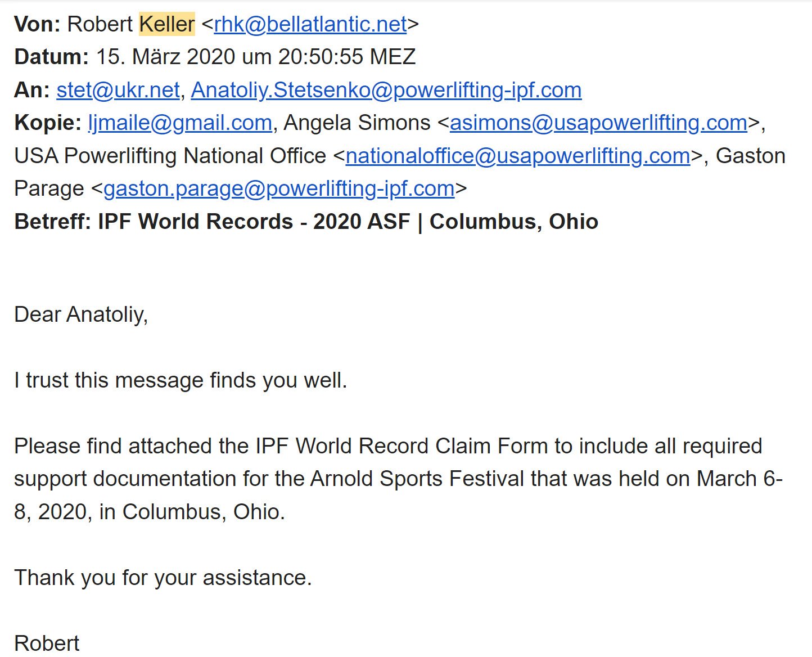Click the highlighted word Keller

(167, 24)
